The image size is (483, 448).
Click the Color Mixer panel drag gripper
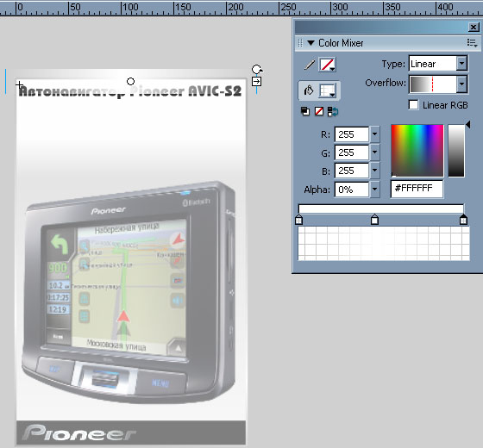click(x=300, y=43)
